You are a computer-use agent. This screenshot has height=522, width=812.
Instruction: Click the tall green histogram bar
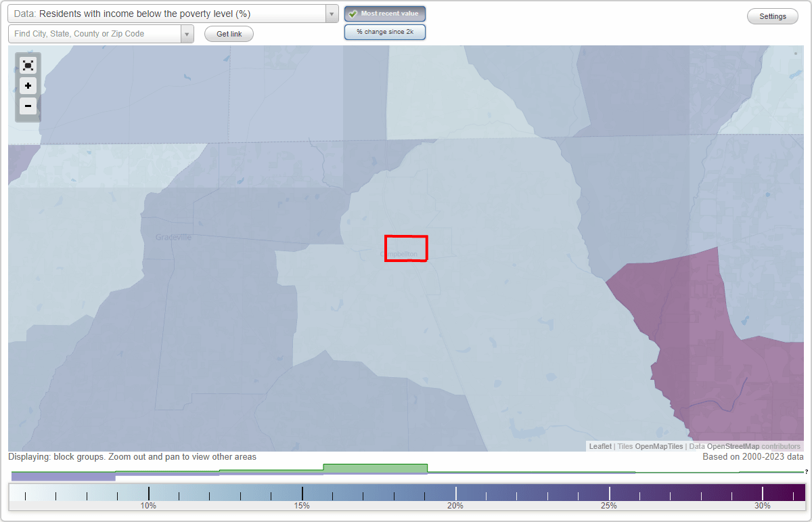point(376,468)
